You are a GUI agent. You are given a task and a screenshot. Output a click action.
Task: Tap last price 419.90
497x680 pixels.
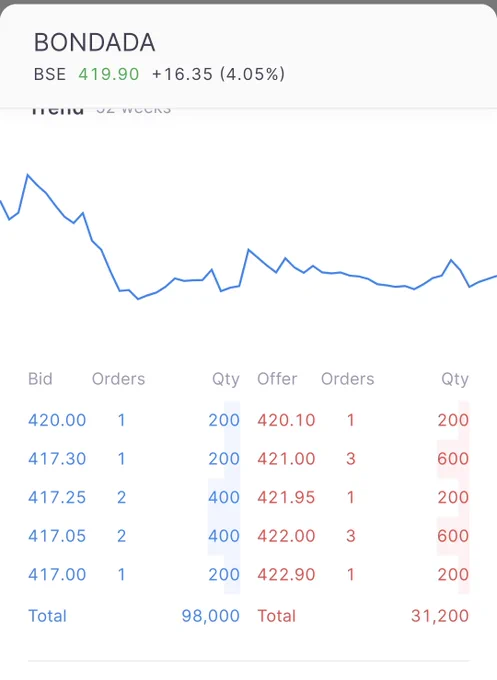coord(109,74)
